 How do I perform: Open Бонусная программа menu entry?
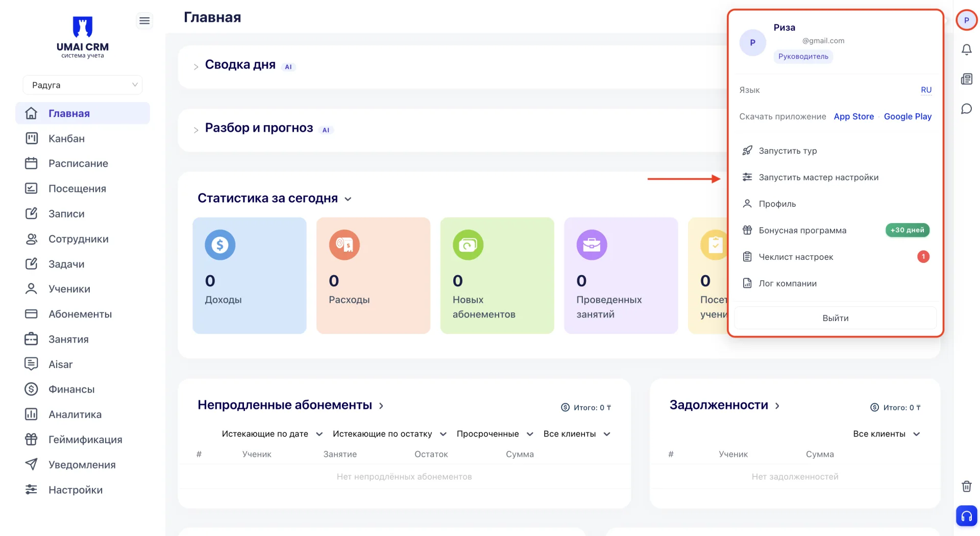(x=836, y=230)
